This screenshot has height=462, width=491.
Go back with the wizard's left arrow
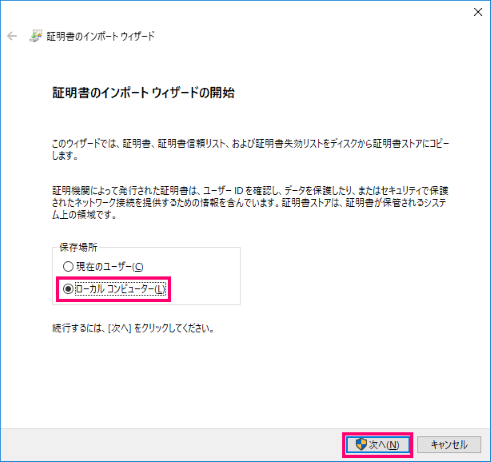(12, 36)
